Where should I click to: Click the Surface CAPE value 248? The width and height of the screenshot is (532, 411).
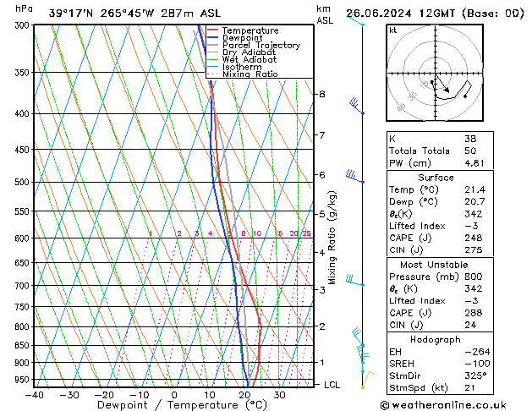point(474,238)
